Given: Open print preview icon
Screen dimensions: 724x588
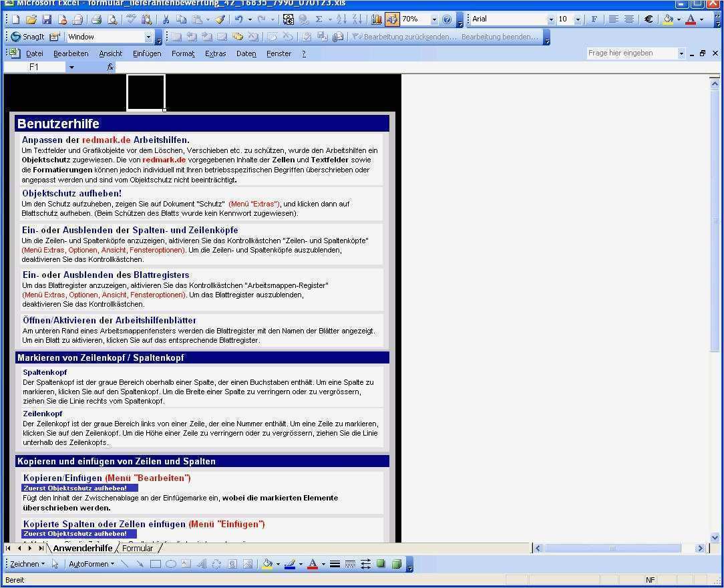Looking at the screenshot, I should pyautogui.click(x=112, y=19).
